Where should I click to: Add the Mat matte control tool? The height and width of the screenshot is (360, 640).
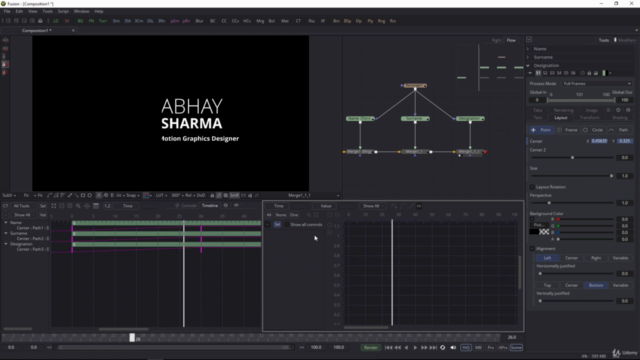pyautogui.click(x=285, y=21)
